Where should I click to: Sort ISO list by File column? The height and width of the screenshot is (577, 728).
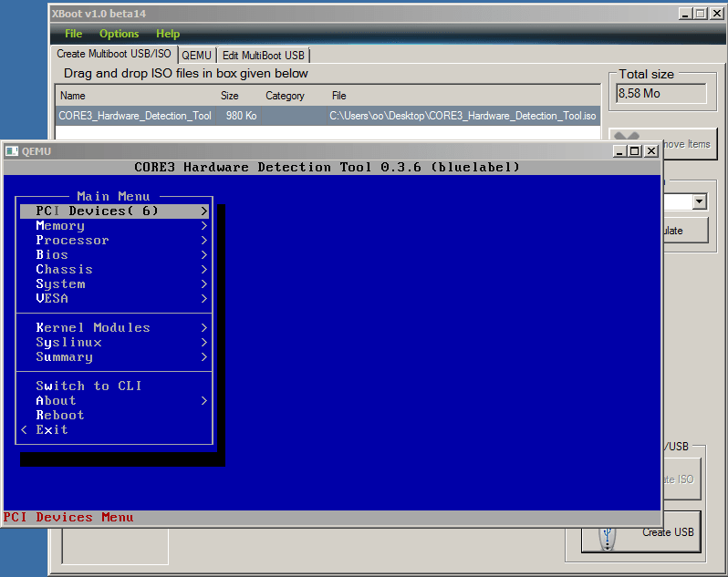[339, 96]
